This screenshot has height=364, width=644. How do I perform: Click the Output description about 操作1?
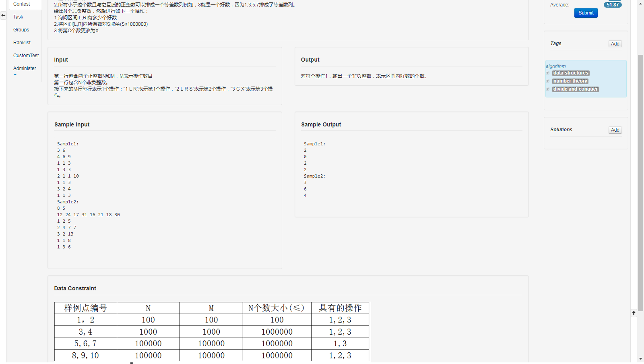tap(364, 76)
